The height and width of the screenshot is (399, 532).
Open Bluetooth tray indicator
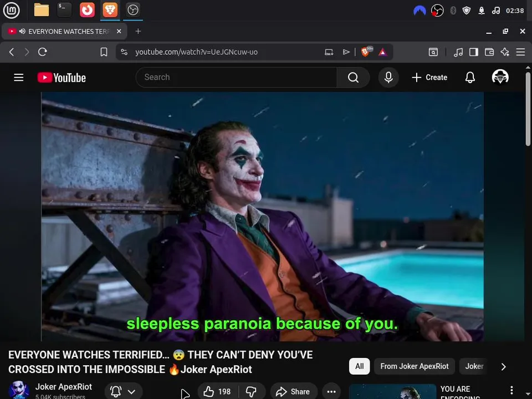tap(453, 11)
